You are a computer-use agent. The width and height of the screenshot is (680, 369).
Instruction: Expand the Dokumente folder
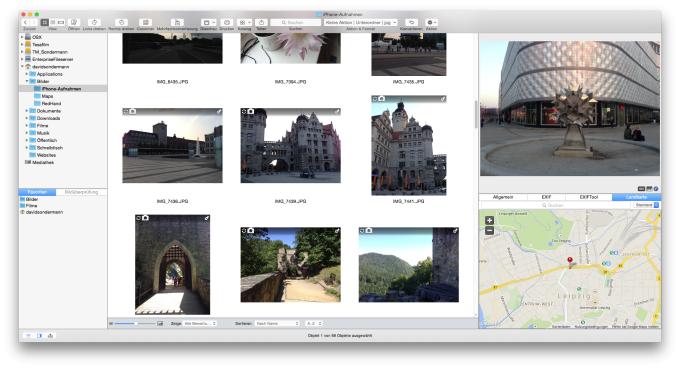point(26,111)
